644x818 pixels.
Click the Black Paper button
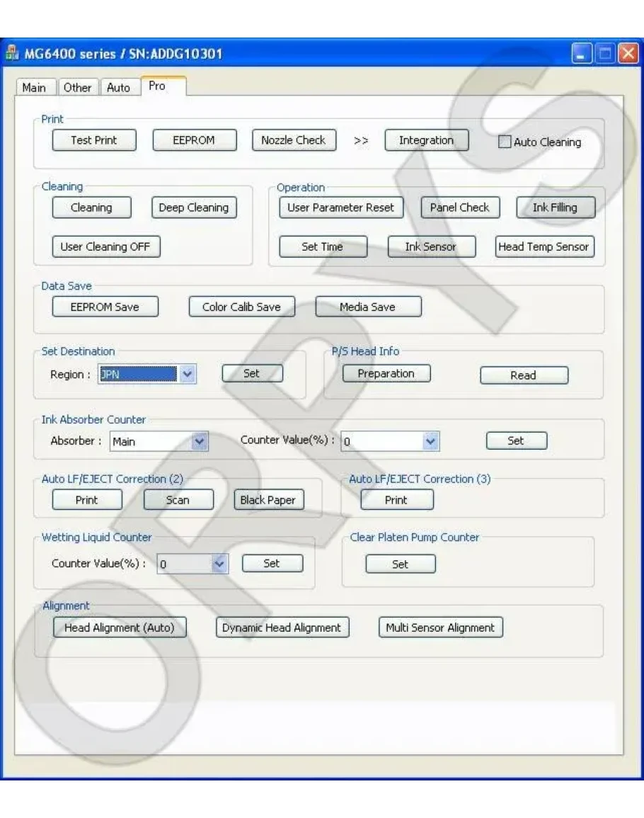[268, 500]
